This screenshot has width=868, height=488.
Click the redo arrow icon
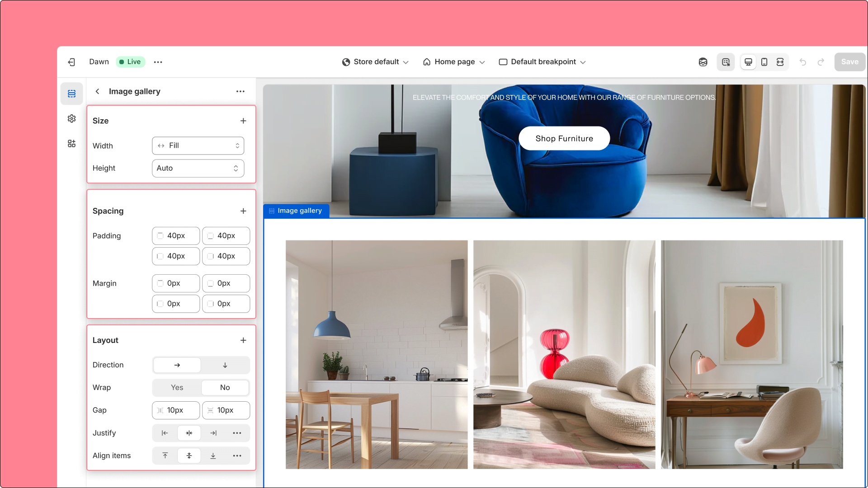pos(821,62)
